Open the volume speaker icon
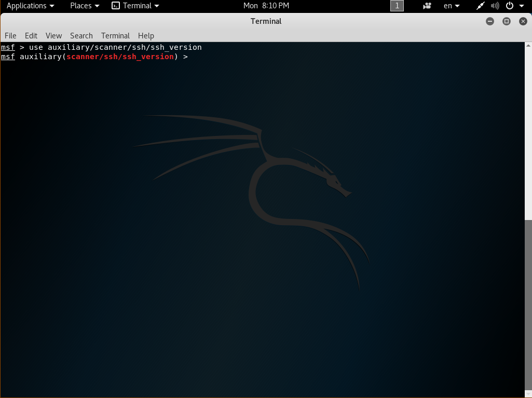Image resolution: width=532 pixels, height=398 pixels. click(x=495, y=6)
